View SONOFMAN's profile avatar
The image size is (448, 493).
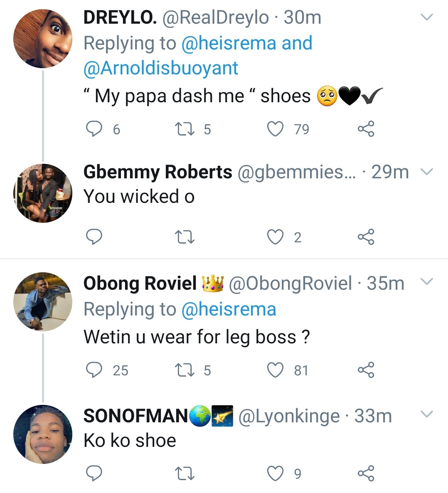tap(43, 434)
